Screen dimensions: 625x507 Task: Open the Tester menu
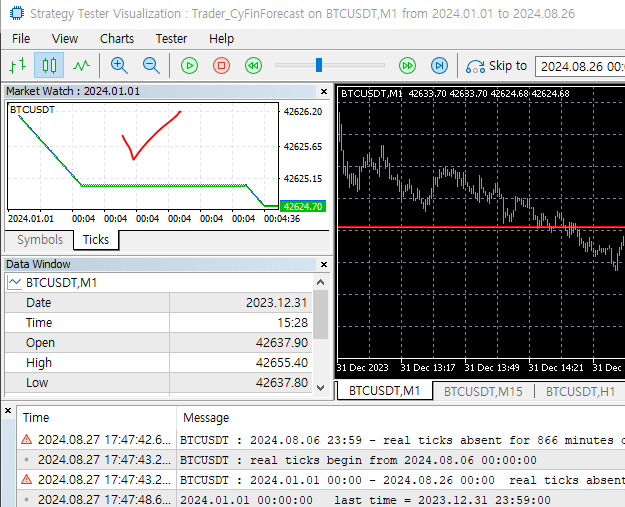coord(171,39)
